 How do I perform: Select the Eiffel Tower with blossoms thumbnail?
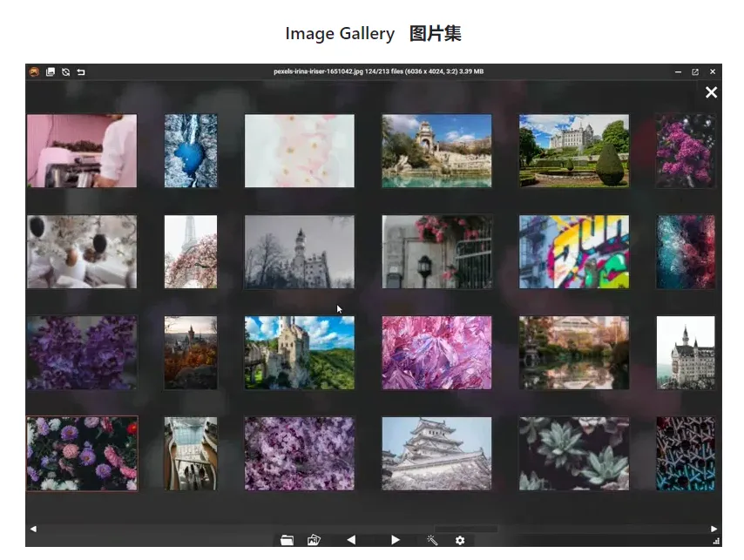point(191,252)
